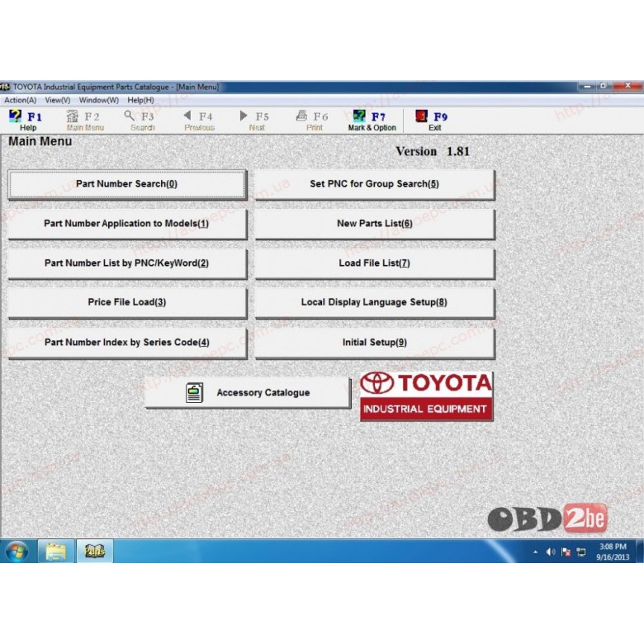Viewport: 644px width, 644px height.
Task: Open the Window(W) menu
Action: 98,100
